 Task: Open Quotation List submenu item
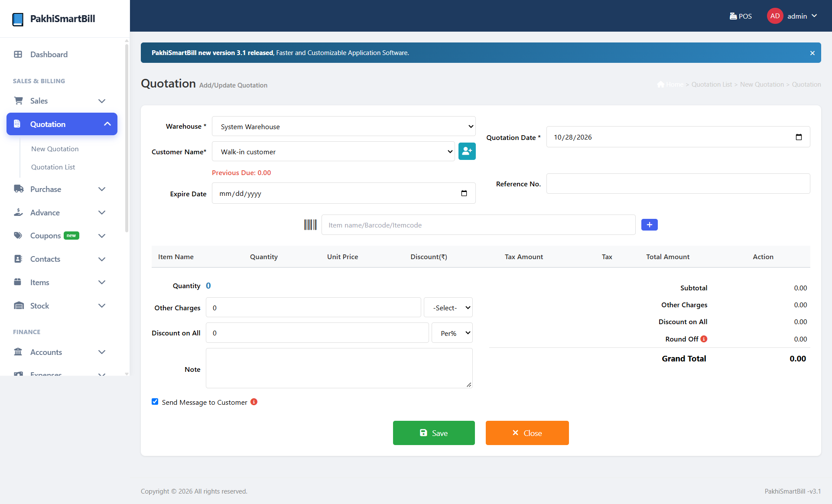(53, 167)
